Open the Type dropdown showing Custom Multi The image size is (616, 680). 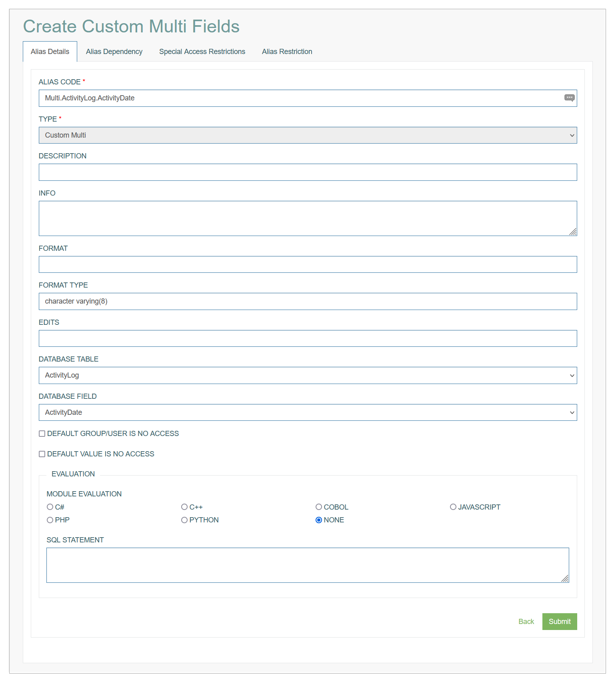point(308,135)
